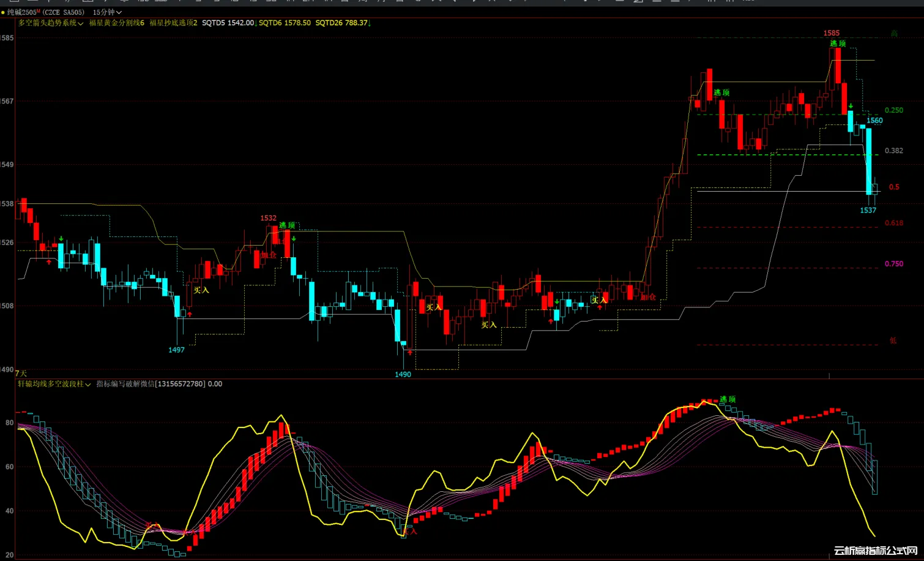Click the red up arrow near the 1497 low

[x=190, y=314]
